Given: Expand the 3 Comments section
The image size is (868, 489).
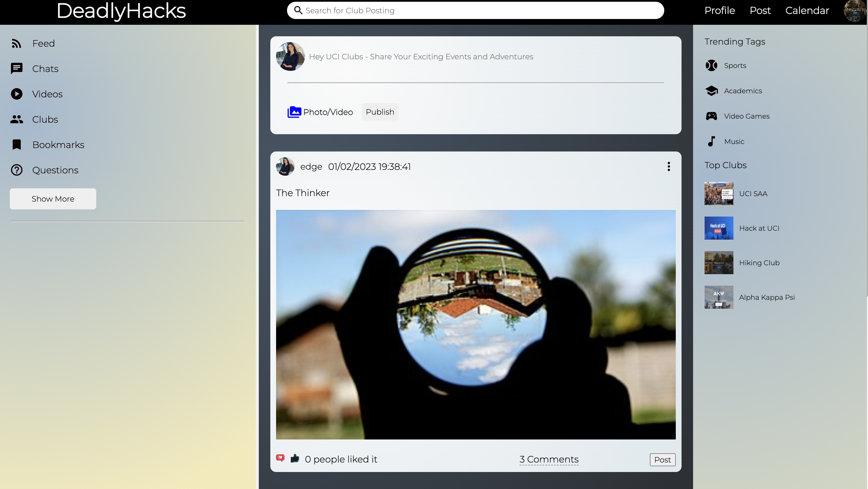Looking at the screenshot, I should click(549, 459).
